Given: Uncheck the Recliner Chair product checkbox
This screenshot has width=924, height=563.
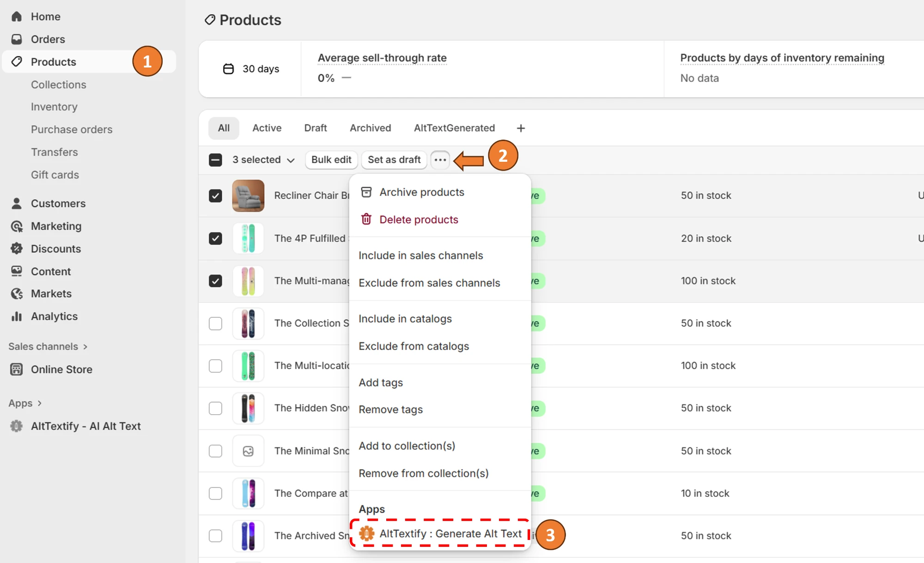Looking at the screenshot, I should (x=215, y=196).
